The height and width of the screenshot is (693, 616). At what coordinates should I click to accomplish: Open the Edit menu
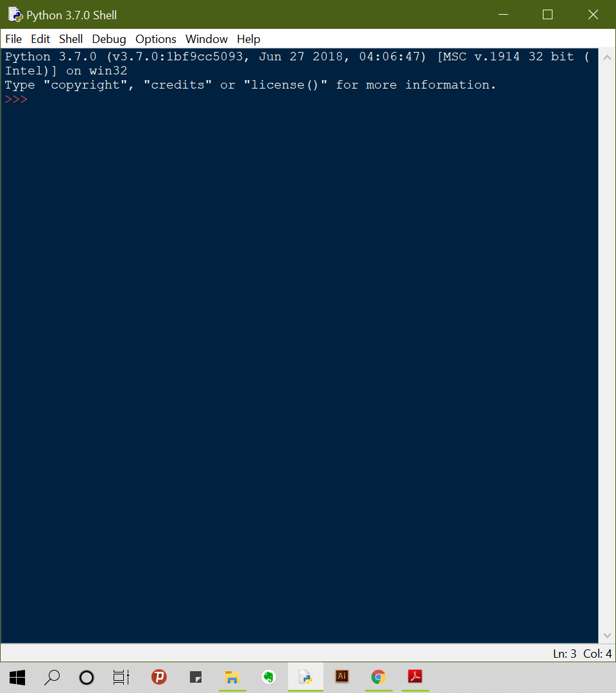(x=40, y=39)
